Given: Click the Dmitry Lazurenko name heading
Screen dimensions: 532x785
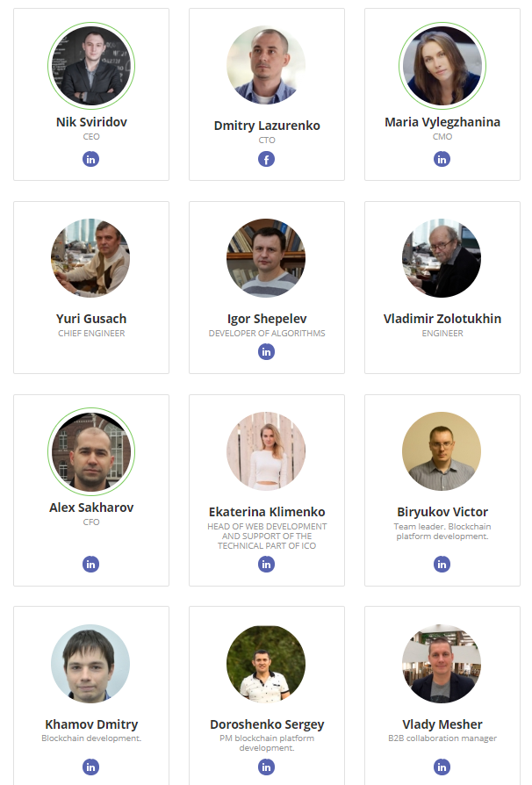Looking at the screenshot, I should point(267,126).
